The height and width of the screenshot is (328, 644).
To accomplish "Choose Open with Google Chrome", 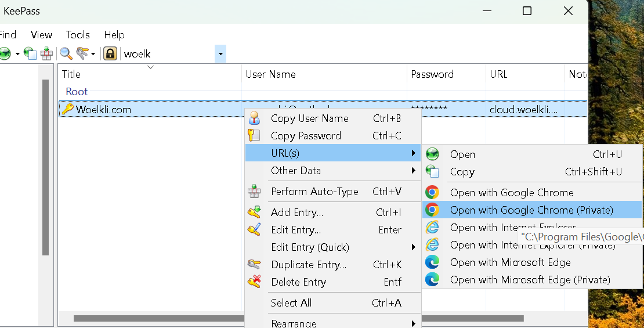I will (x=533, y=192).
